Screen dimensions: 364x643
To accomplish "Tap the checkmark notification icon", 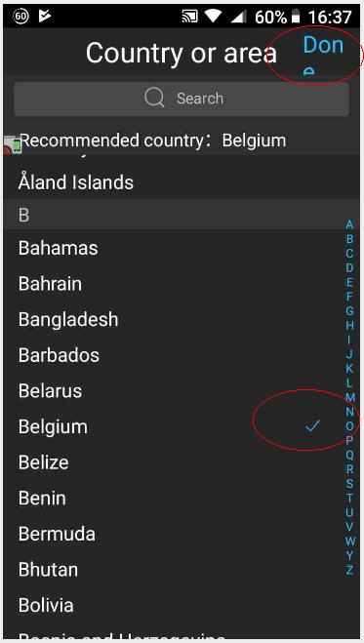I will click(44, 16).
